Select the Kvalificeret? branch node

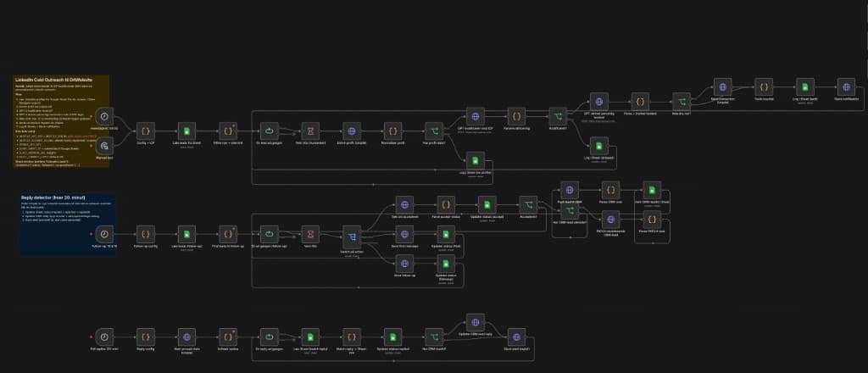click(558, 115)
